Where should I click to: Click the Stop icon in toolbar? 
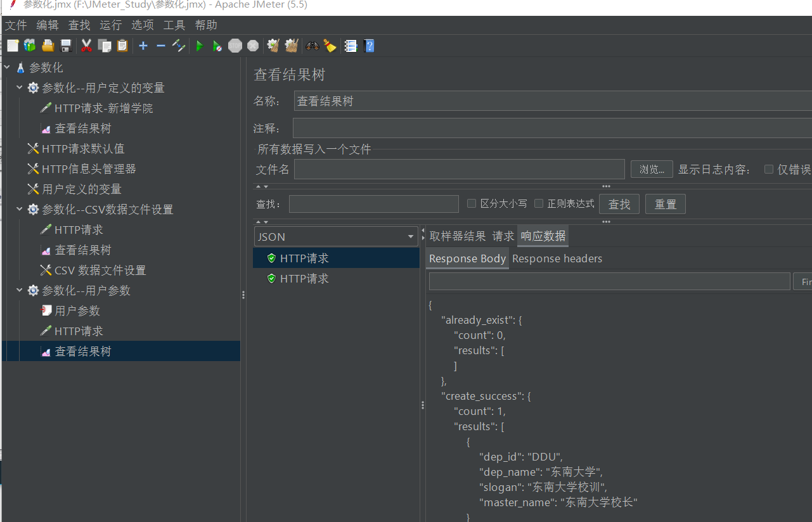tap(235, 46)
